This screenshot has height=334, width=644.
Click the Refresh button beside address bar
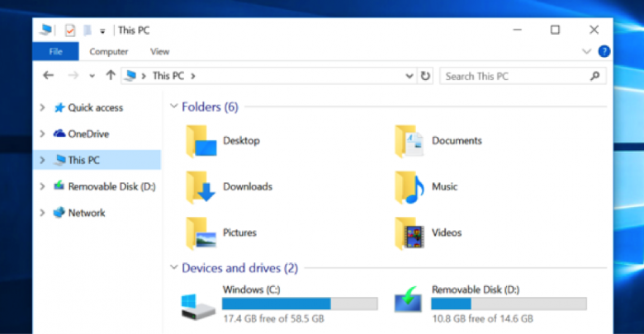click(x=425, y=76)
